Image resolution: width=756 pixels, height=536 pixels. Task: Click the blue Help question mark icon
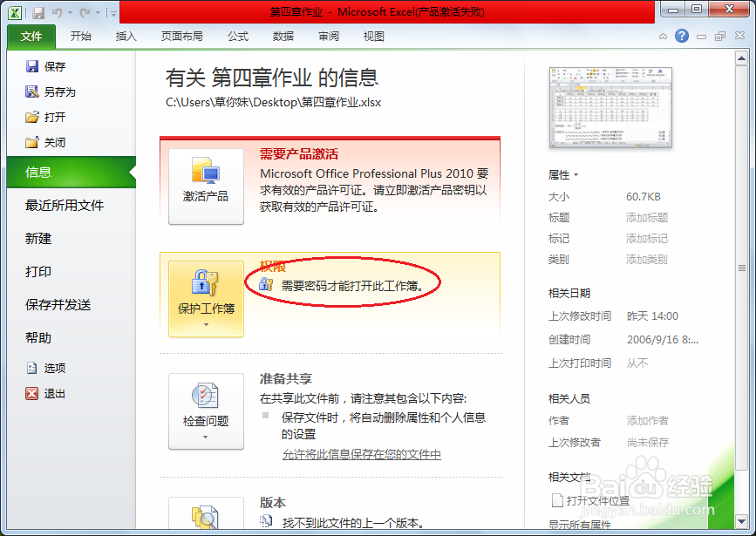point(681,36)
